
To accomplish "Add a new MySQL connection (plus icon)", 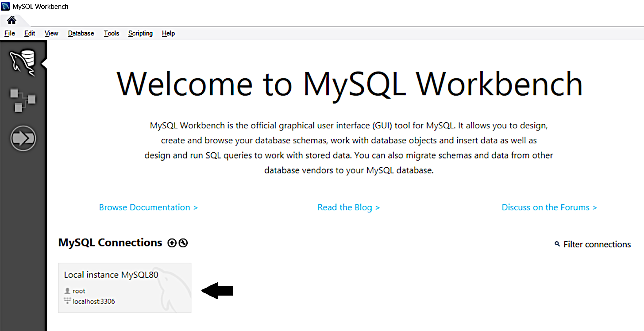I will [172, 243].
